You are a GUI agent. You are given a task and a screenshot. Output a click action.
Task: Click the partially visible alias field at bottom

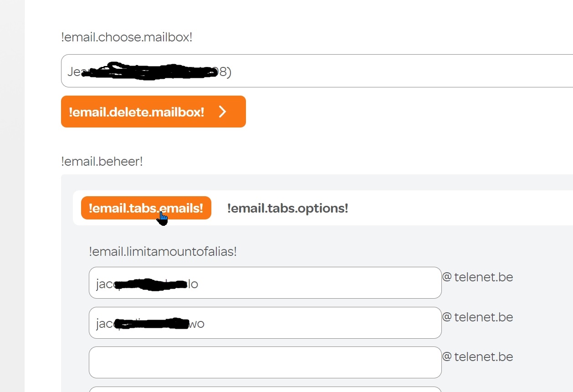tap(265, 389)
